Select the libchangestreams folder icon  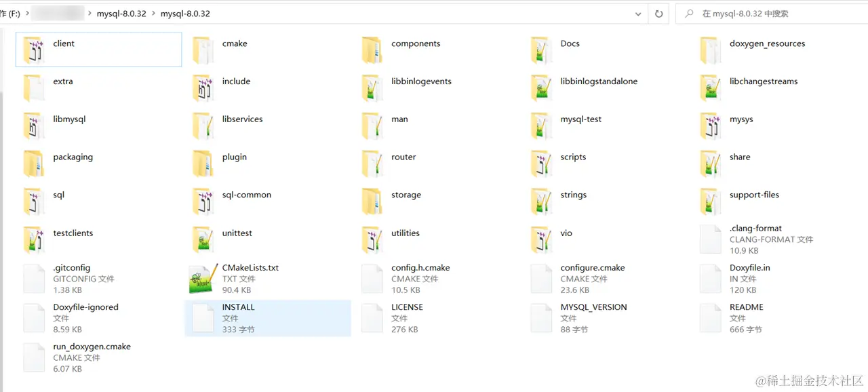tap(711, 88)
